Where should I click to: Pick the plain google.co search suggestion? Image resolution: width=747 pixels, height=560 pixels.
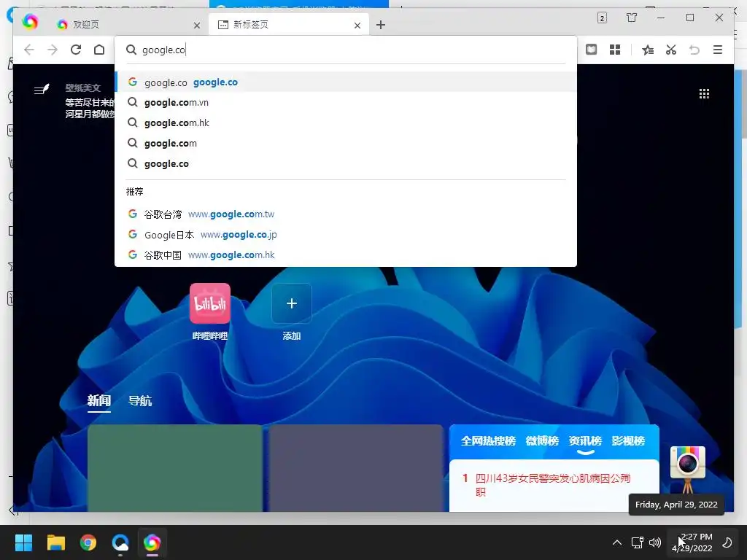pos(345,164)
